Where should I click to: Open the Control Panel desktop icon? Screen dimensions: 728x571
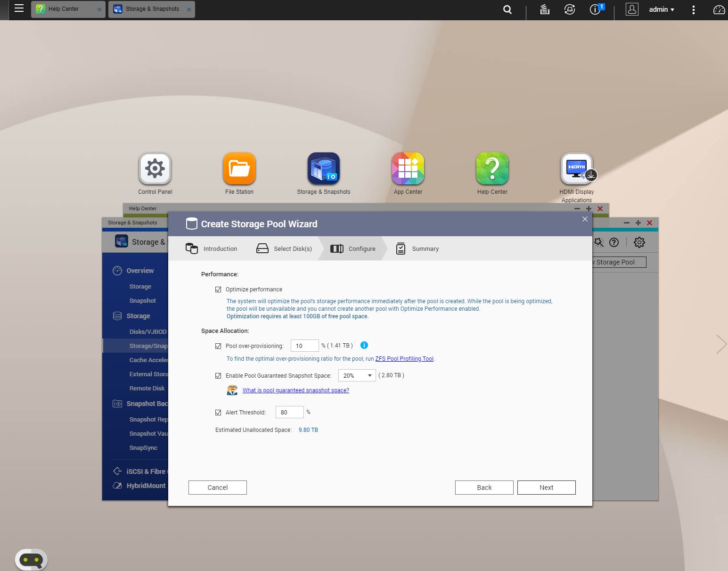(155, 168)
